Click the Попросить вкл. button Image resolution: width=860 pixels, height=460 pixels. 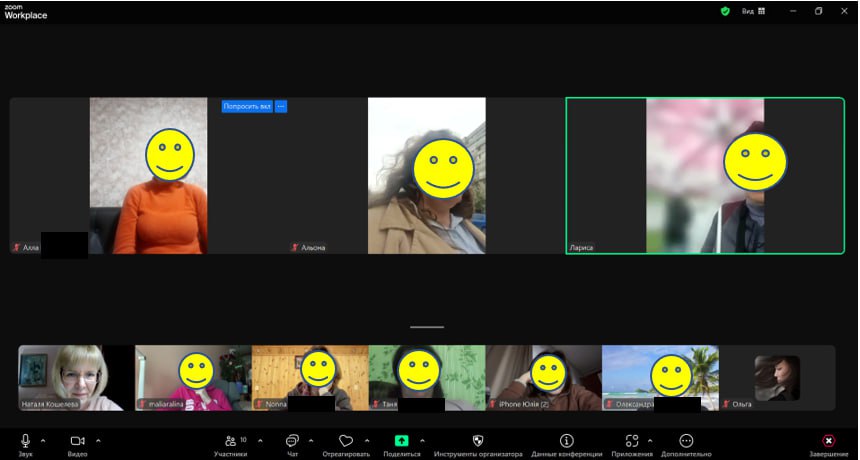coord(247,106)
